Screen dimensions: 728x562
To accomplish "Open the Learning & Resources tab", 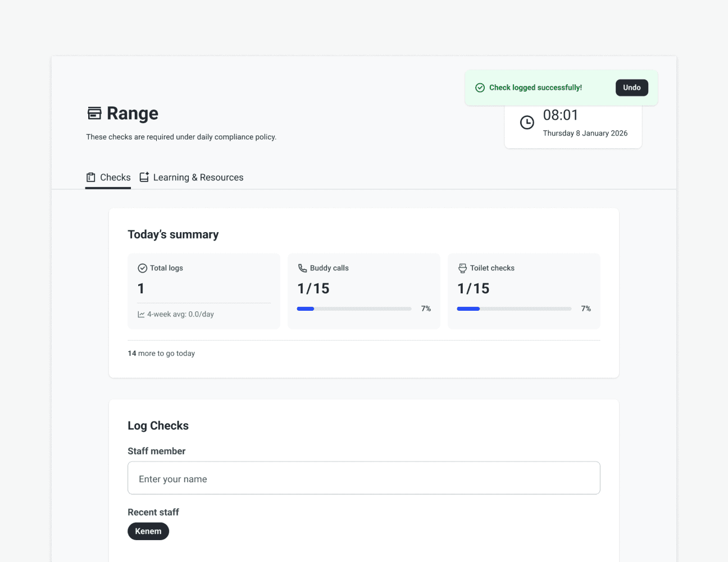I will point(192,178).
